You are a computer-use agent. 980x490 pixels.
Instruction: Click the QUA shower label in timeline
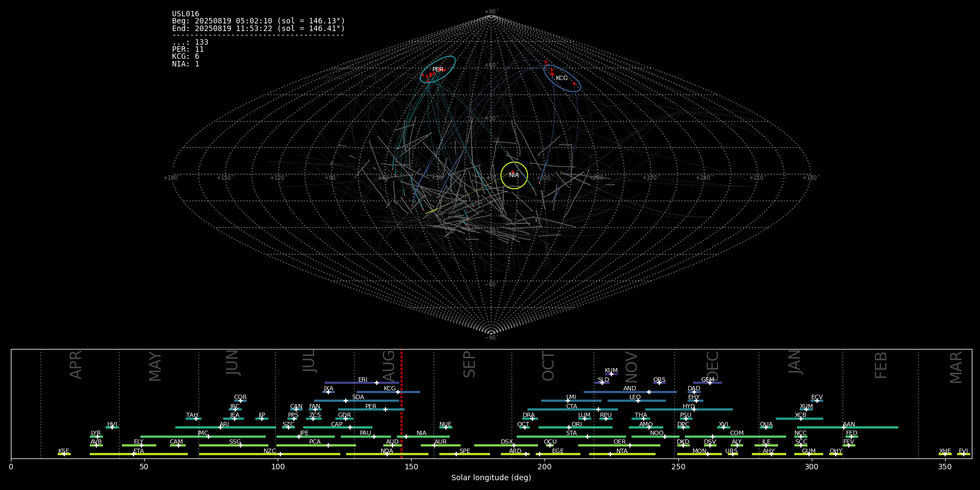pos(767,425)
